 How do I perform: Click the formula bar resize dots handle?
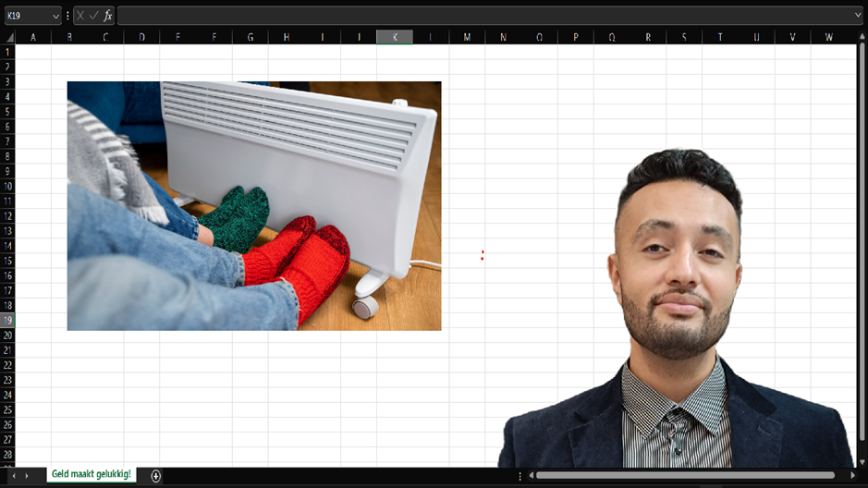coord(67,16)
